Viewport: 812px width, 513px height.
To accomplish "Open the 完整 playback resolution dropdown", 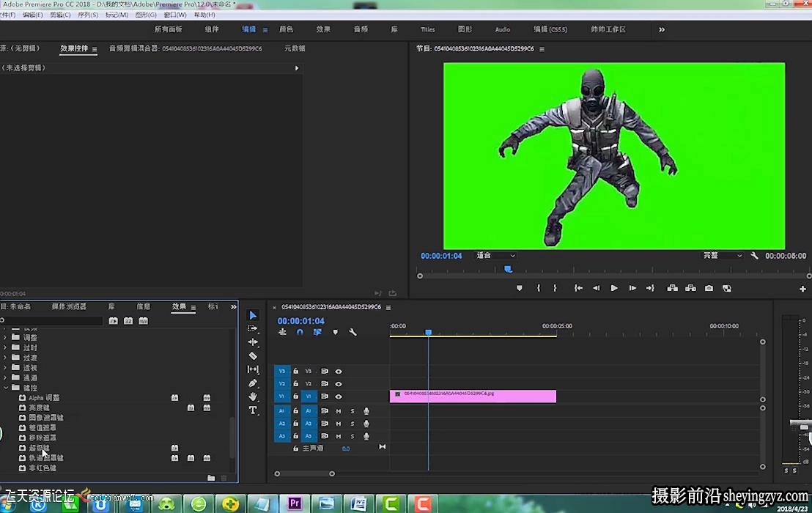I will coord(723,256).
